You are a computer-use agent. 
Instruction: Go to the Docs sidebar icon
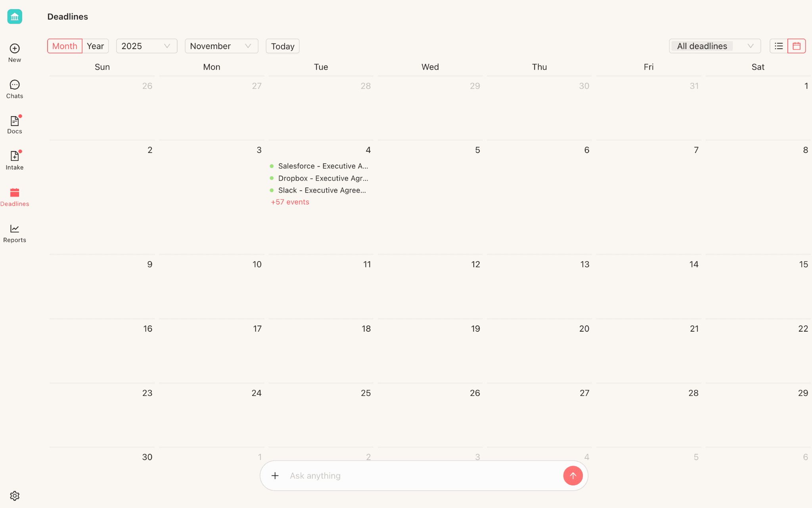[15, 121]
